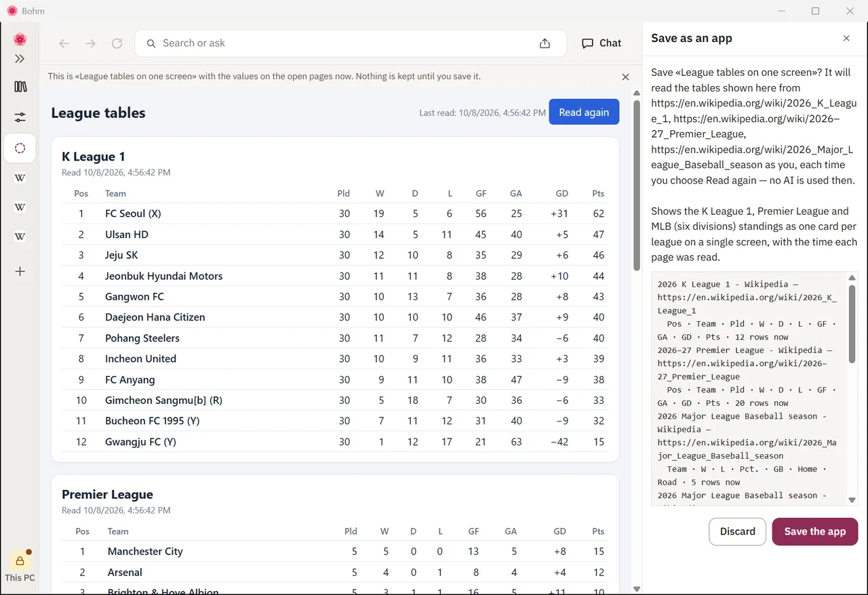
Task: Open the This PC lock icon
Action: [x=20, y=561]
